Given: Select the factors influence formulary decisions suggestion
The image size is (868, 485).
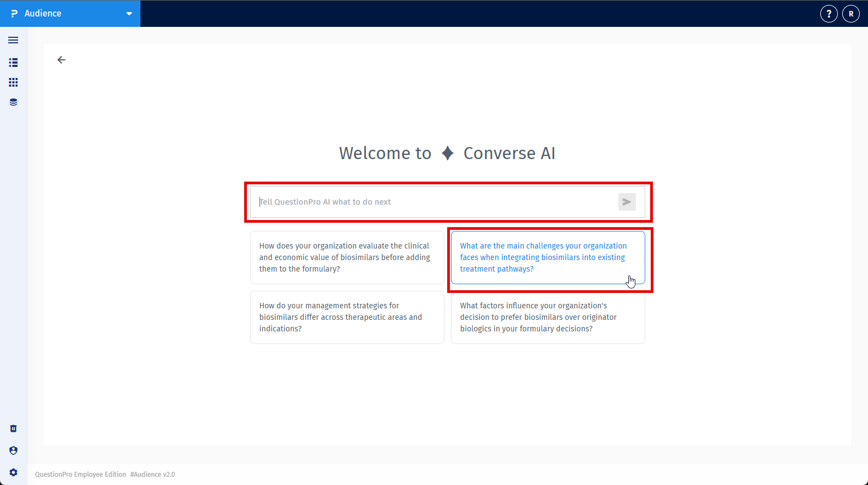Looking at the screenshot, I should pos(548,317).
